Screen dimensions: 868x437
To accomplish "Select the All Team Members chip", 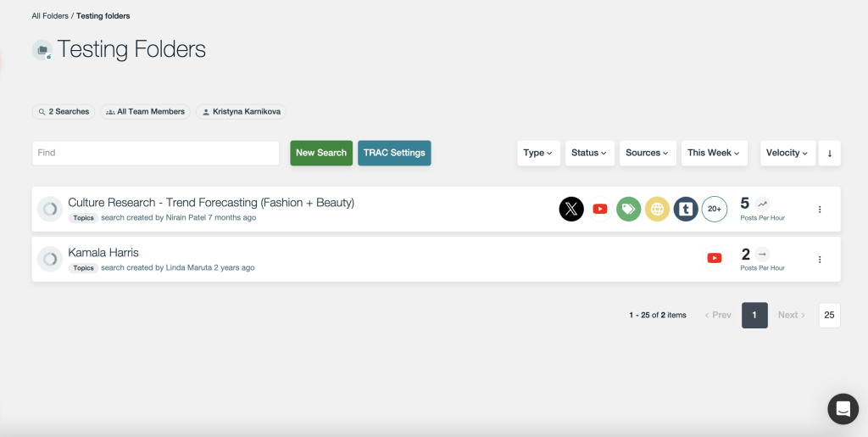I will pos(145,112).
